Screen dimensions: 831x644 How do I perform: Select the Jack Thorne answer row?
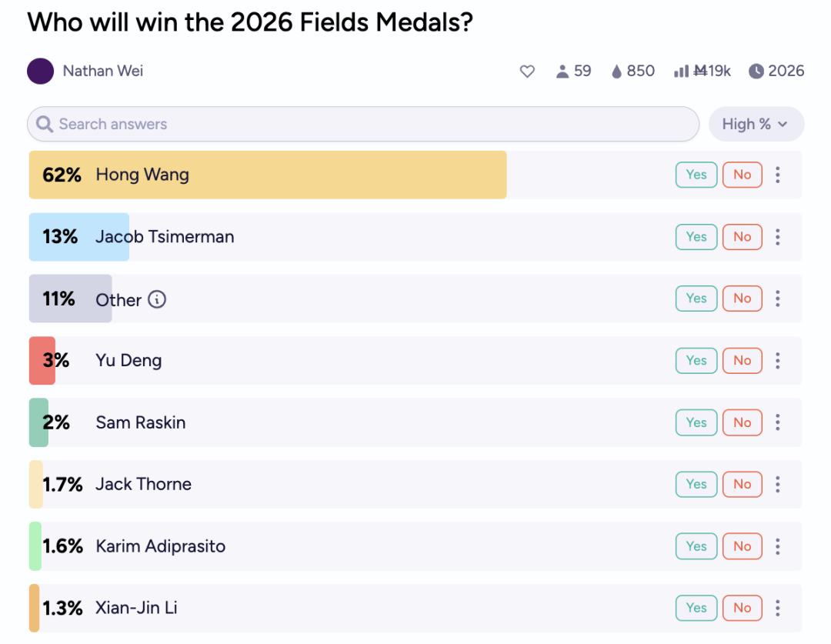click(x=385, y=484)
